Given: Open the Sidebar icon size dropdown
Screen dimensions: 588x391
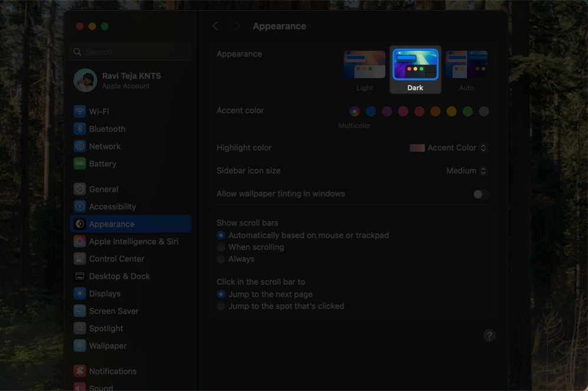Looking at the screenshot, I should click(467, 171).
